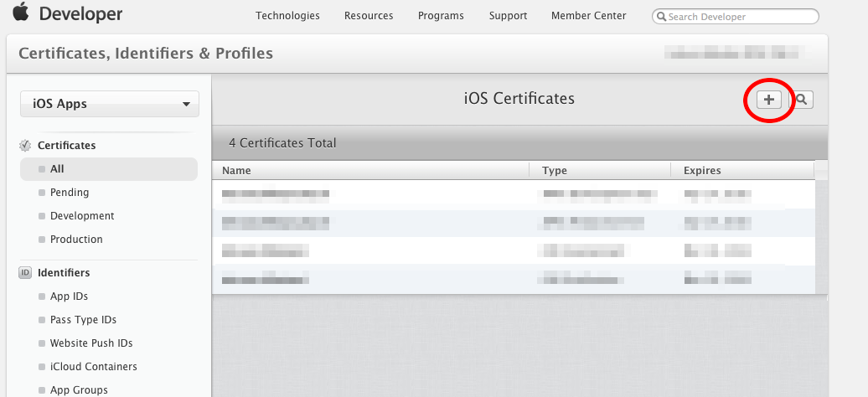Viewport: 868px width, 397px height.
Task: Go to Member Center
Action: (589, 16)
